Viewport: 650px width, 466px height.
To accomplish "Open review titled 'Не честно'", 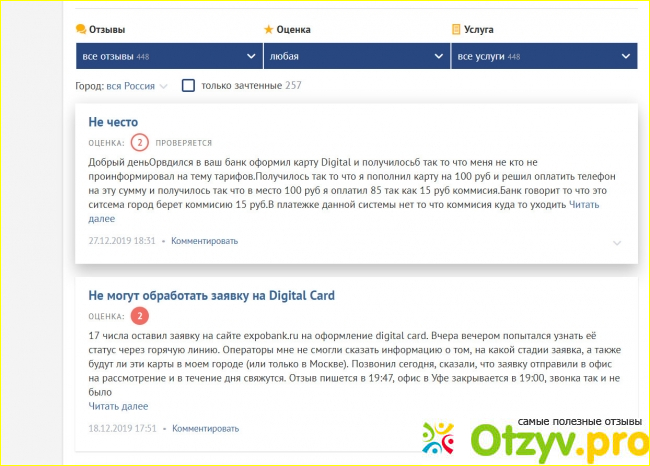I will click(x=113, y=122).
